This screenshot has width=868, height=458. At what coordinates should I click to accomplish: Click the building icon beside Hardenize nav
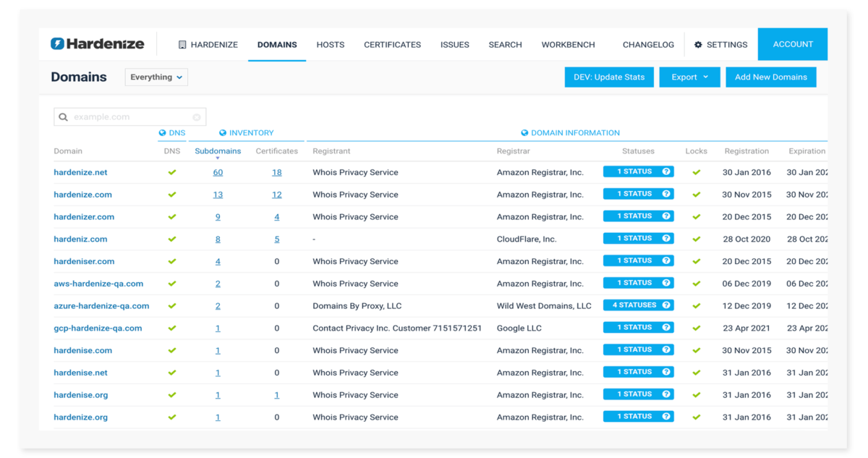click(182, 45)
